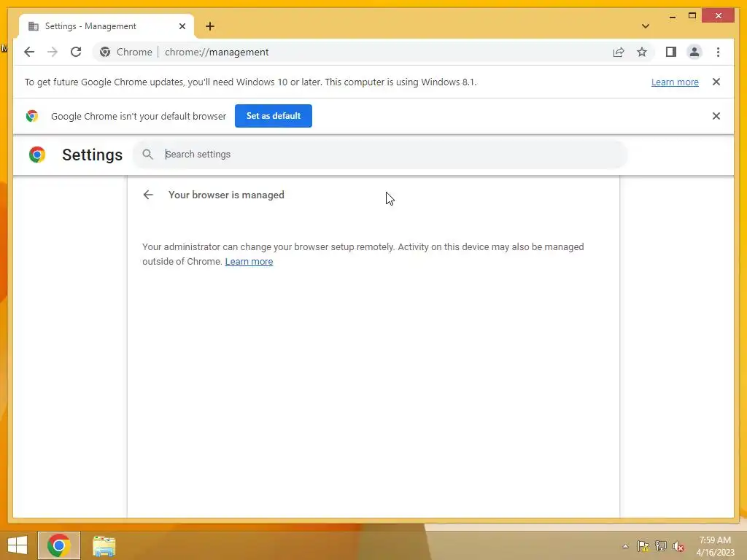Screen dimensions: 747x560
Task: Open File Explorer from the taskbar
Action: (104, 545)
